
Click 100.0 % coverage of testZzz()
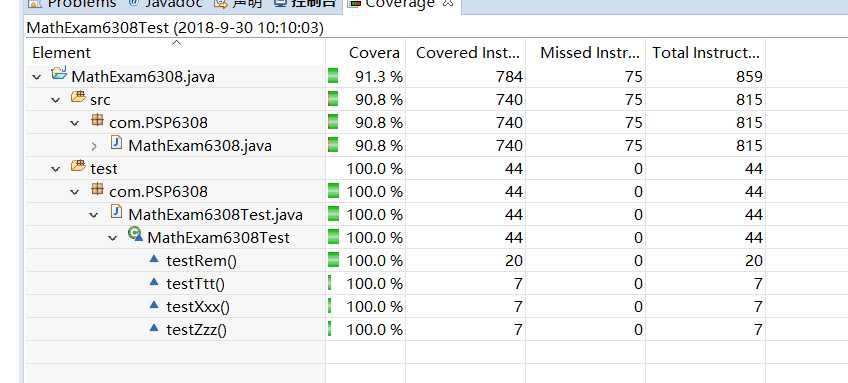(x=374, y=330)
